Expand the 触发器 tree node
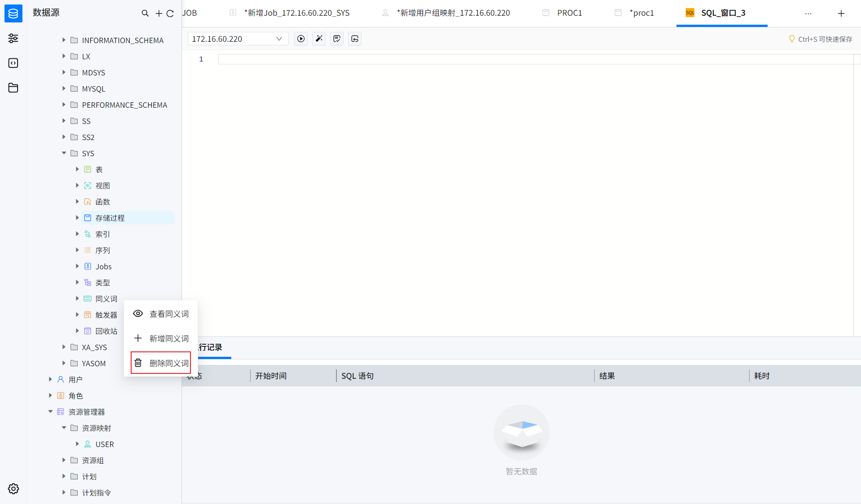861x504 pixels. pos(77,315)
